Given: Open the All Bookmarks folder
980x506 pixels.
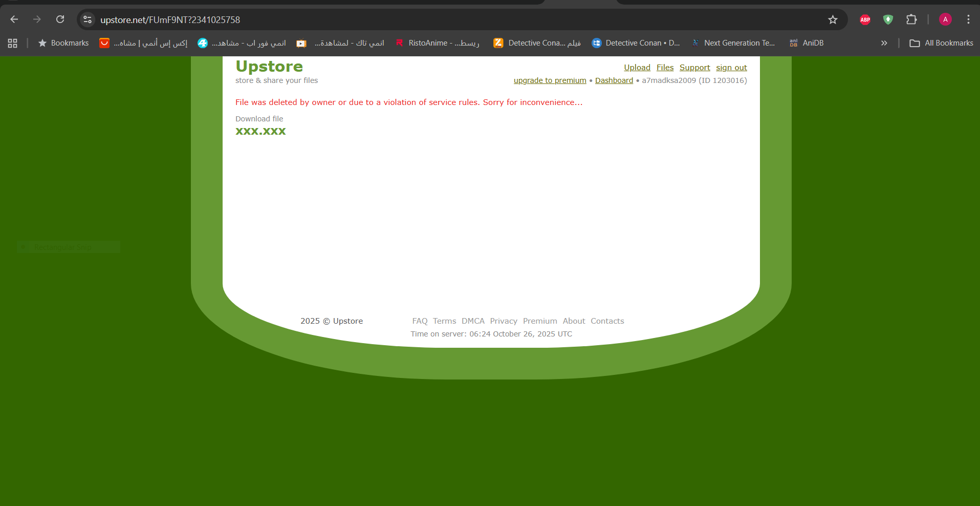Looking at the screenshot, I should [941, 43].
